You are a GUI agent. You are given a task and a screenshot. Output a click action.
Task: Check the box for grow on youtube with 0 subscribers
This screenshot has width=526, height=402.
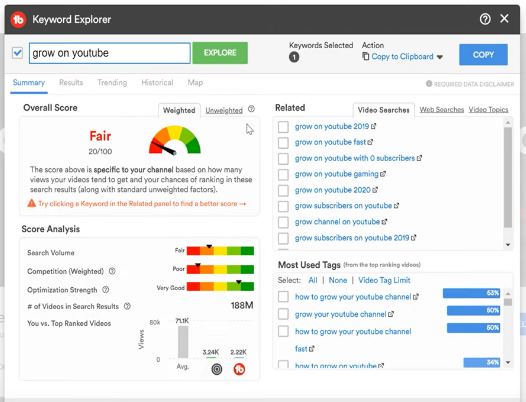click(x=283, y=158)
